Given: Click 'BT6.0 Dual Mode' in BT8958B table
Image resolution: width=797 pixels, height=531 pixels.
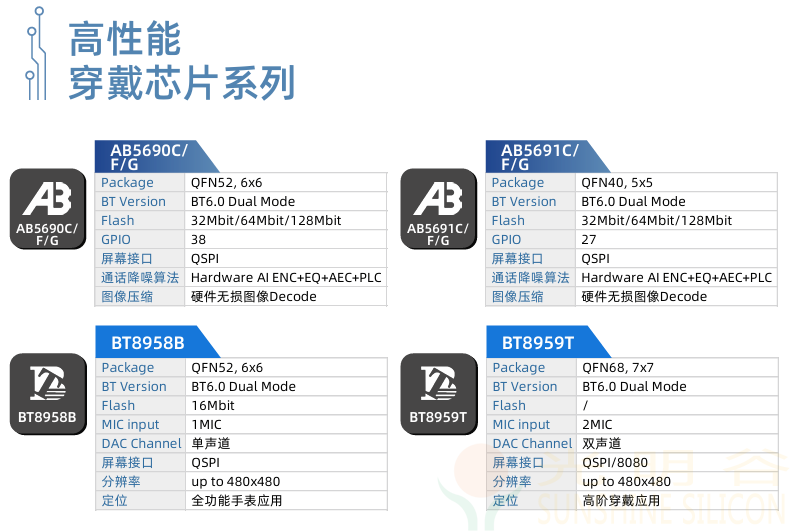Looking at the screenshot, I should [x=243, y=386].
